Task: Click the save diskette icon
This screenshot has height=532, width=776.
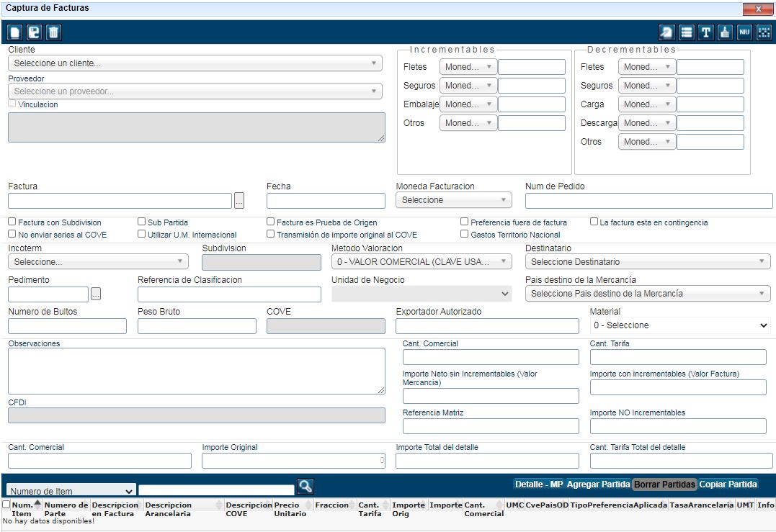Action: point(34,32)
